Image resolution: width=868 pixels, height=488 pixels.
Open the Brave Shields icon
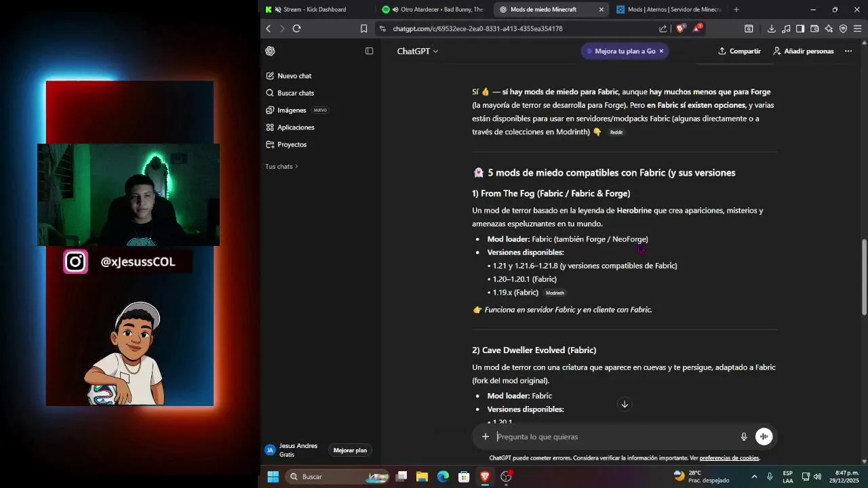680,28
